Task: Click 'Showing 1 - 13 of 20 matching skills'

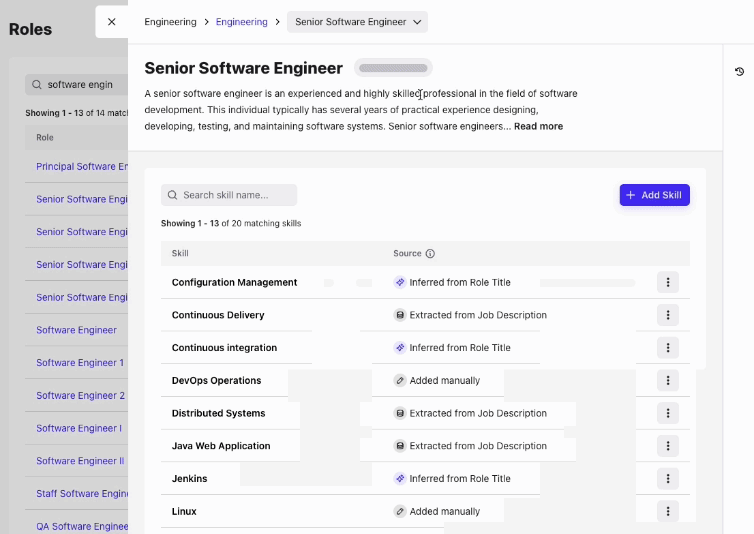Action: point(231,223)
